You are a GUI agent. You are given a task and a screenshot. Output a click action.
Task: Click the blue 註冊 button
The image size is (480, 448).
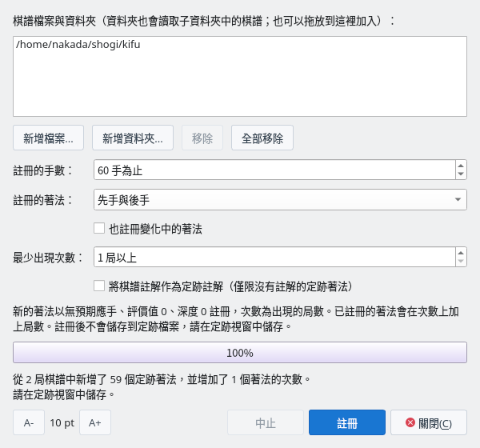click(x=347, y=422)
